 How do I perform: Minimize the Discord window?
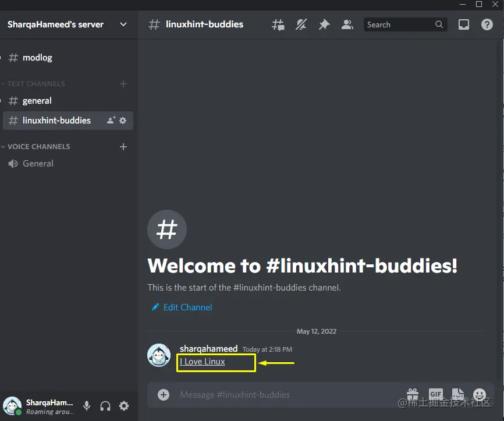(x=463, y=4)
